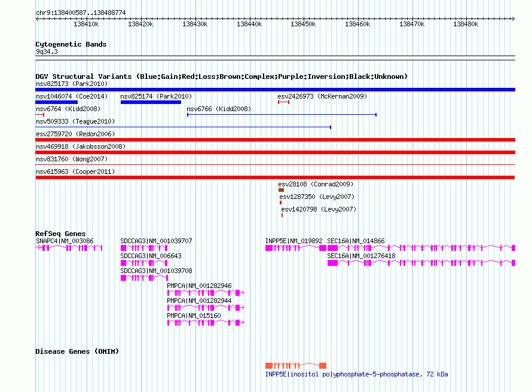Open esv1287350 (Levy2007) label
The width and height of the screenshot is (532, 392).
pos(317,197)
